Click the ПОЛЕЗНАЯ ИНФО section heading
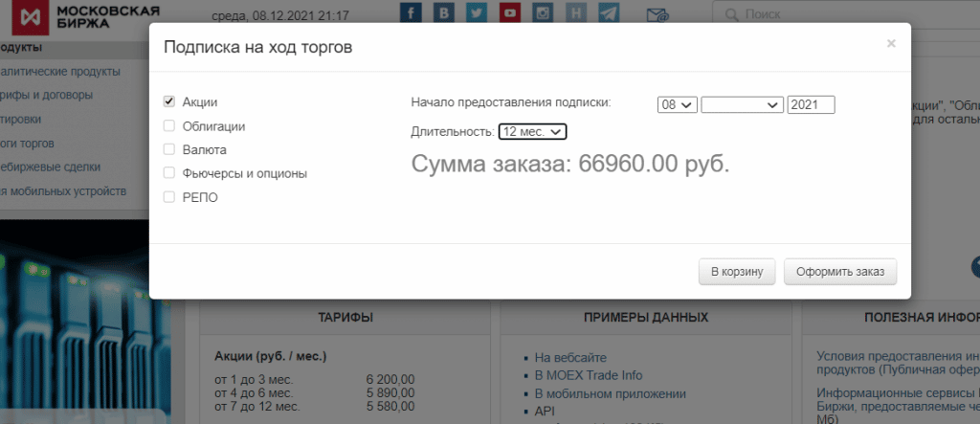980x424 pixels. coord(922,318)
